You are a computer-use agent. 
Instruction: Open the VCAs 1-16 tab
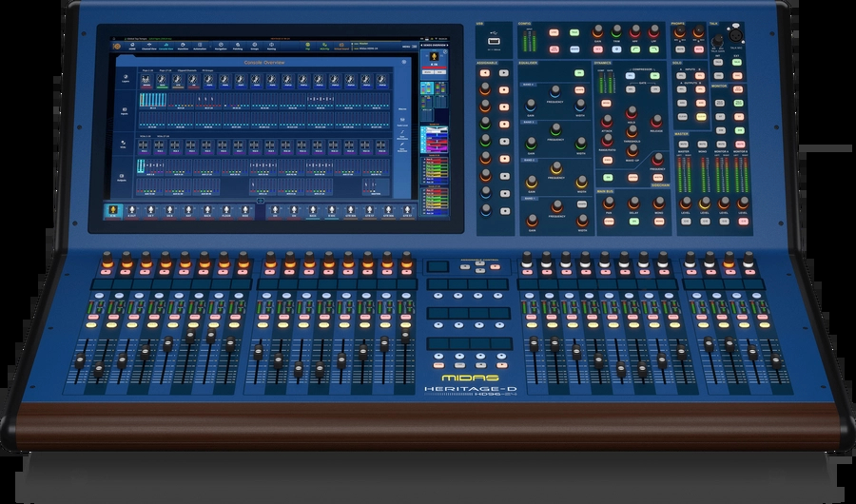click(144, 135)
